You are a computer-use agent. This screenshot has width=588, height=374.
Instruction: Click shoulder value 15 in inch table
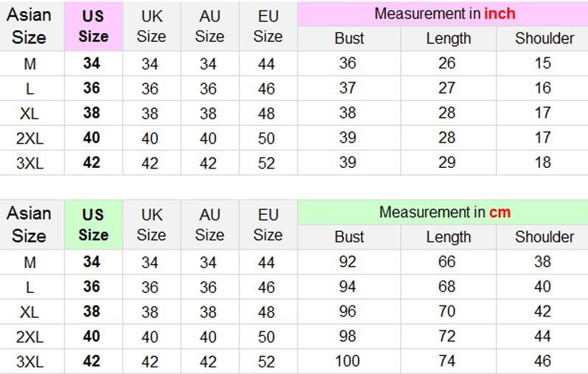[x=542, y=63]
